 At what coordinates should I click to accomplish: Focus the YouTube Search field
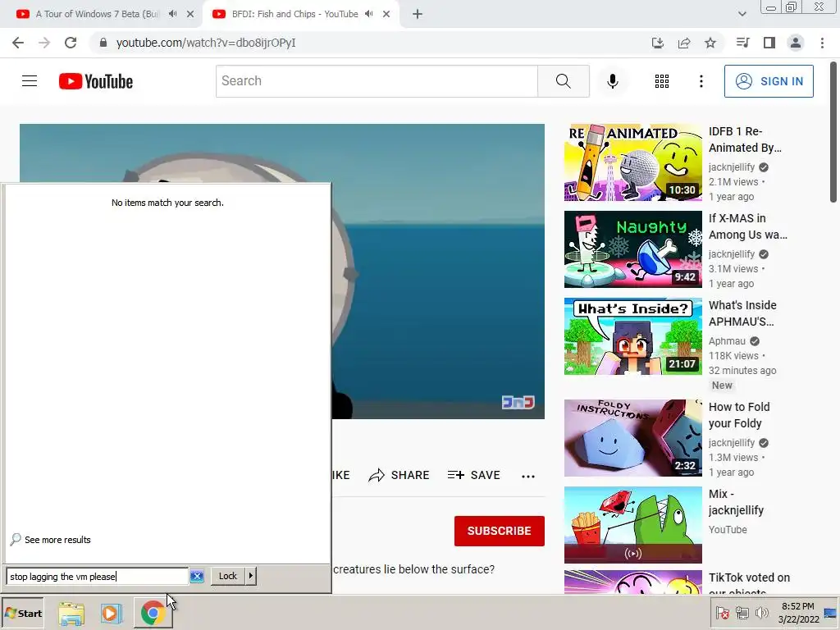377,81
